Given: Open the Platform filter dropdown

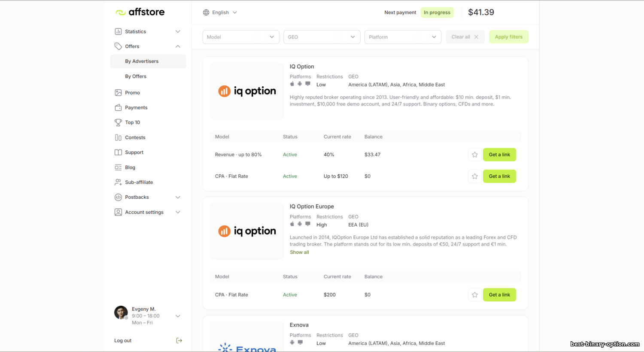Looking at the screenshot, I should coord(403,37).
